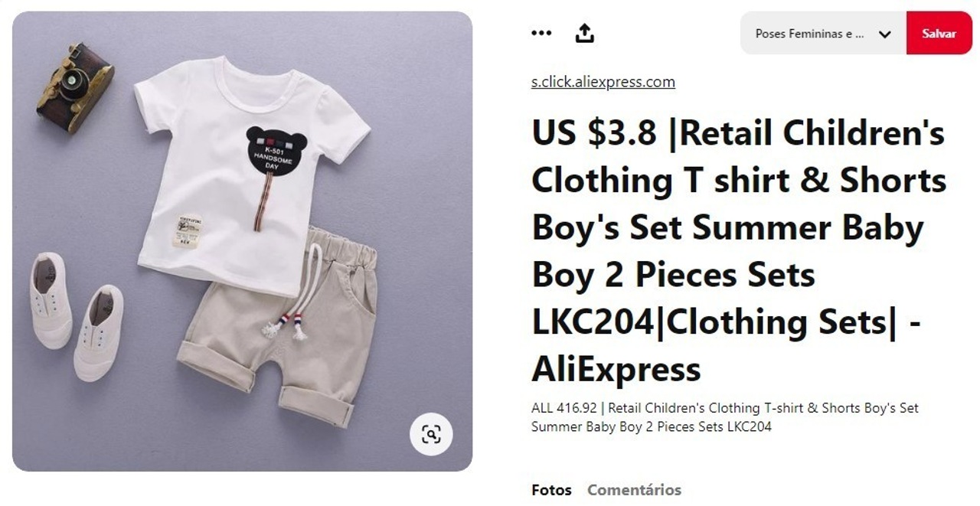The image size is (980, 506).
Task: Click the black bear 'Handsome Day' graphic
Action: click(274, 152)
